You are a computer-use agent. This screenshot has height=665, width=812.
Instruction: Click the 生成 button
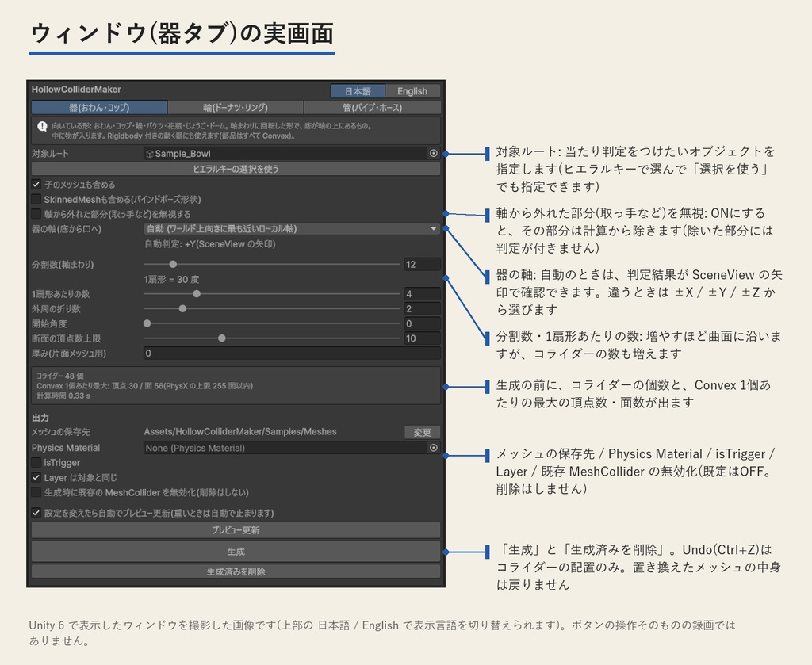(236, 552)
